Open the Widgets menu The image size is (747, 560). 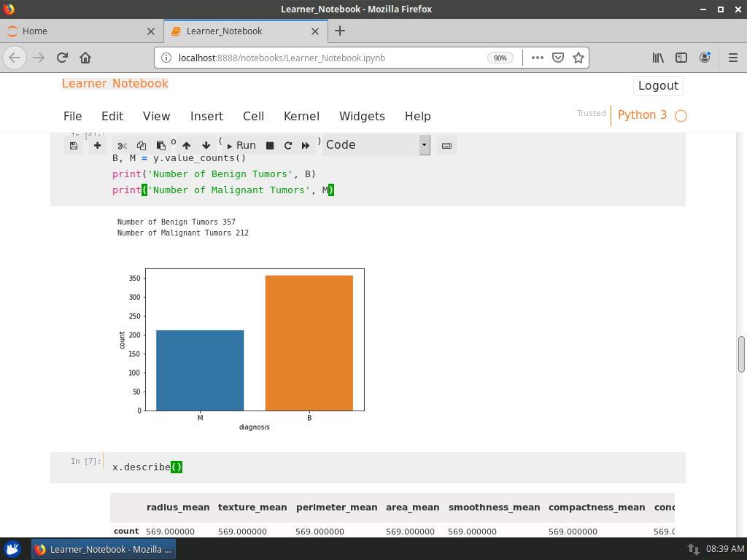[x=362, y=116]
